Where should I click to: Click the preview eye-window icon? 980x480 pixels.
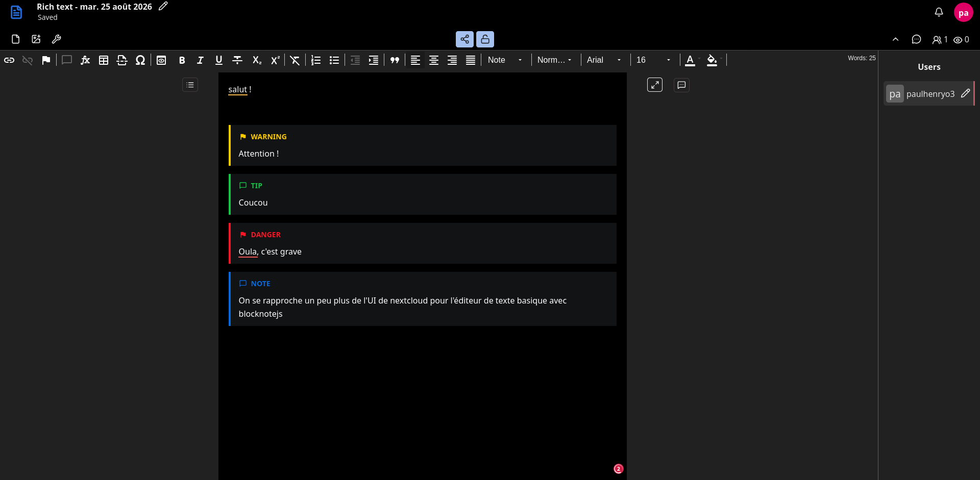click(161, 60)
